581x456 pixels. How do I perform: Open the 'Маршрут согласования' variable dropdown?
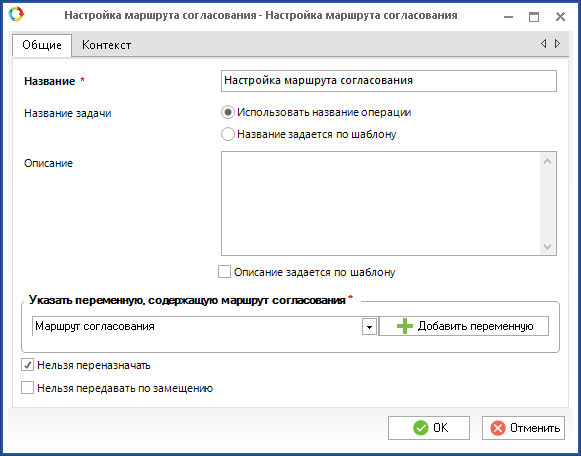tap(369, 326)
